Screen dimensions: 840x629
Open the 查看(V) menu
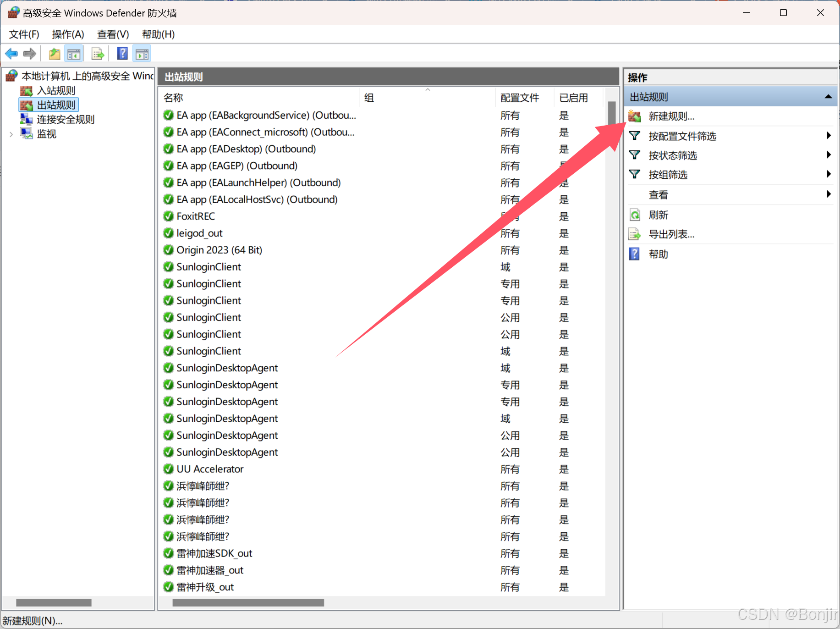113,34
